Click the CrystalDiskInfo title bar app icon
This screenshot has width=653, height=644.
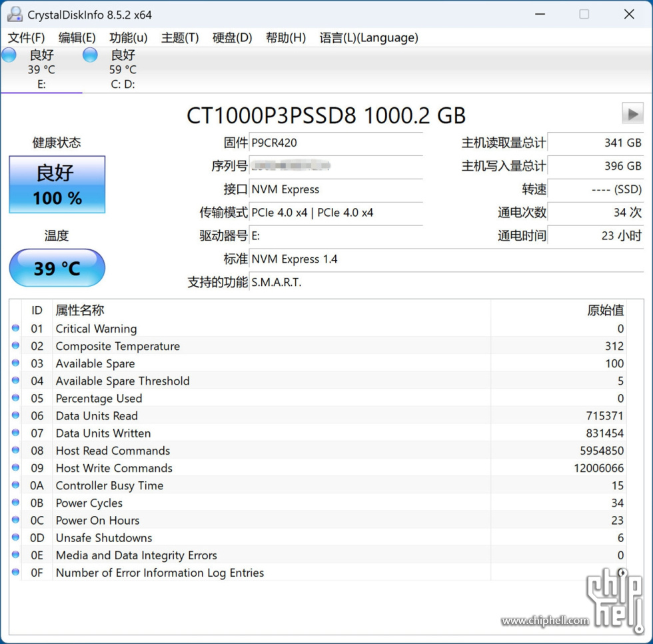click(x=15, y=15)
